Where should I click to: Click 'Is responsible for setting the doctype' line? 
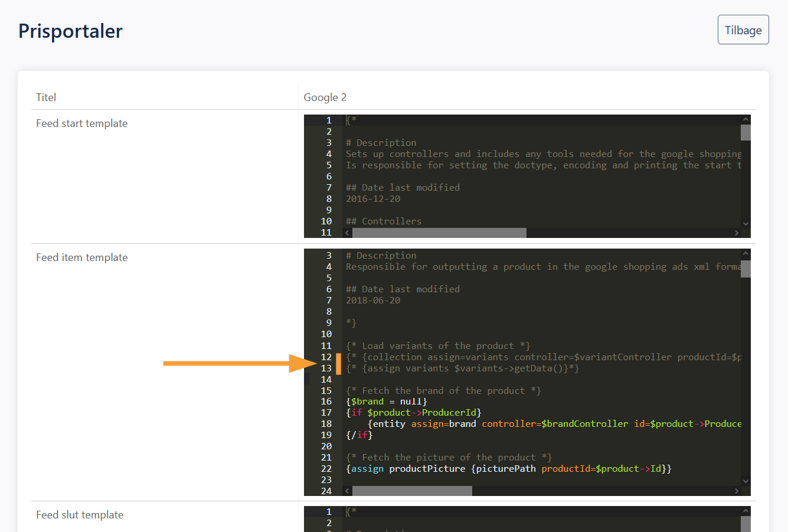tap(544, 165)
